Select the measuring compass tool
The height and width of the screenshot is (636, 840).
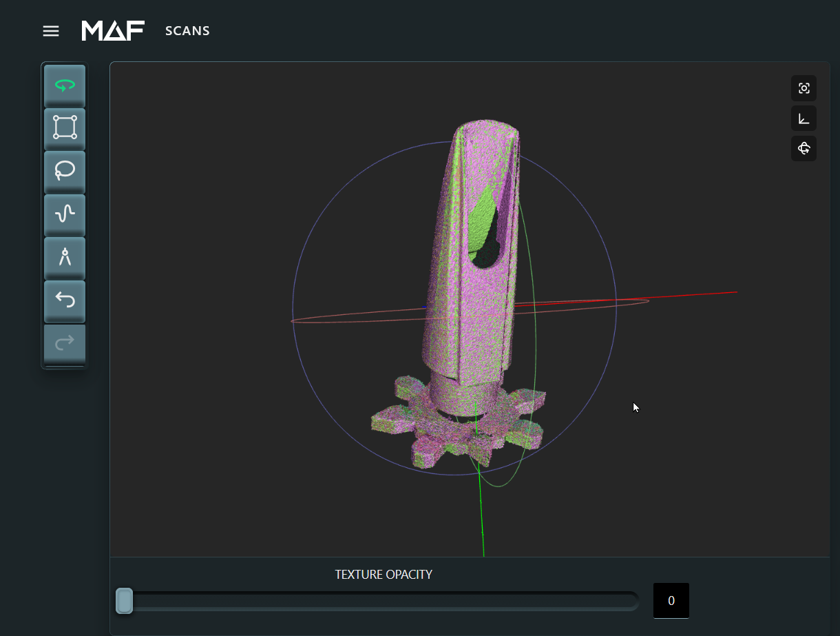(64, 257)
